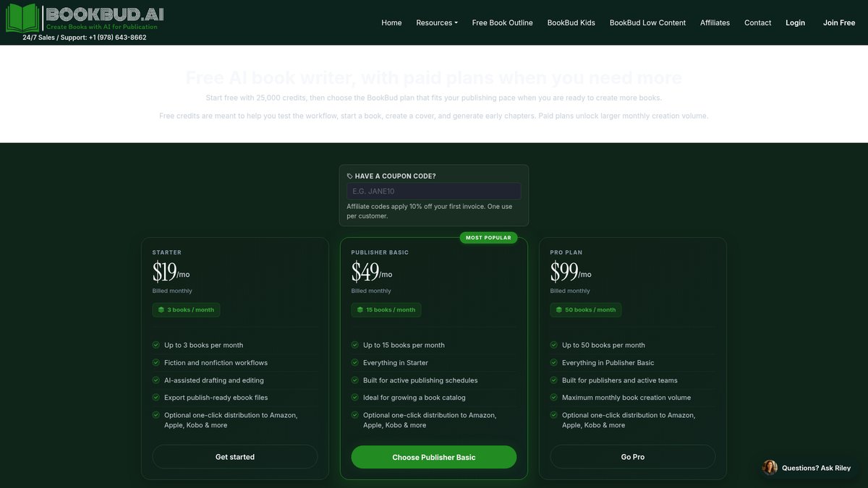This screenshot has width=868, height=488.
Task: Click check icon beside AI-assisted drafting and editing
Action: [156, 380]
